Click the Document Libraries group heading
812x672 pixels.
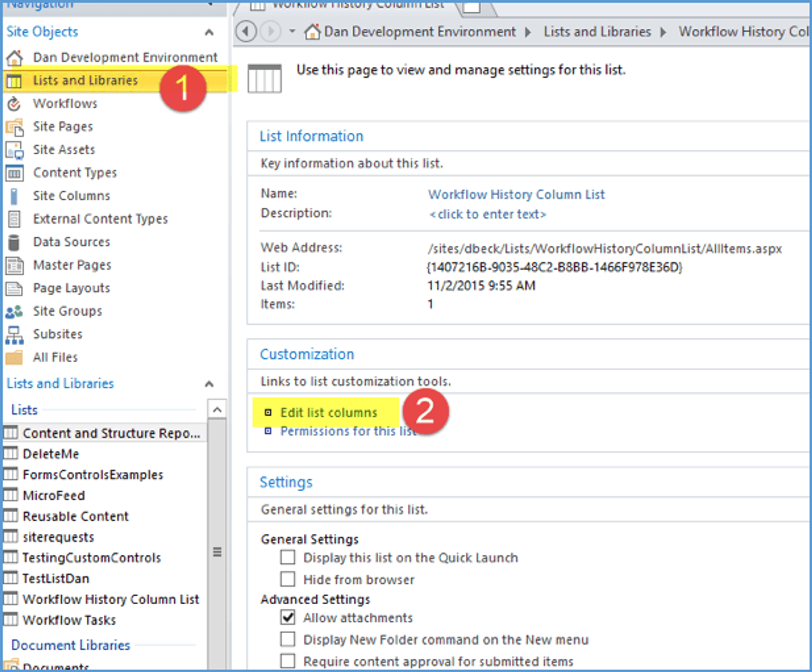tap(71, 645)
